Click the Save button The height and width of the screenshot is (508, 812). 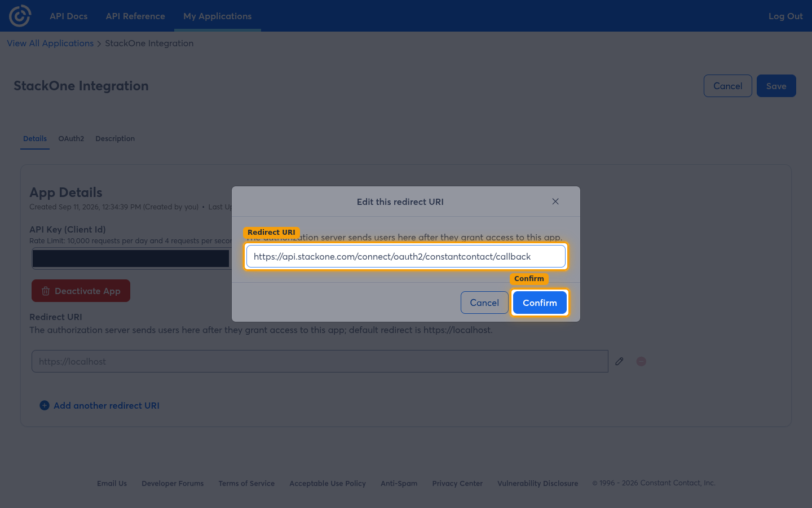(776, 86)
